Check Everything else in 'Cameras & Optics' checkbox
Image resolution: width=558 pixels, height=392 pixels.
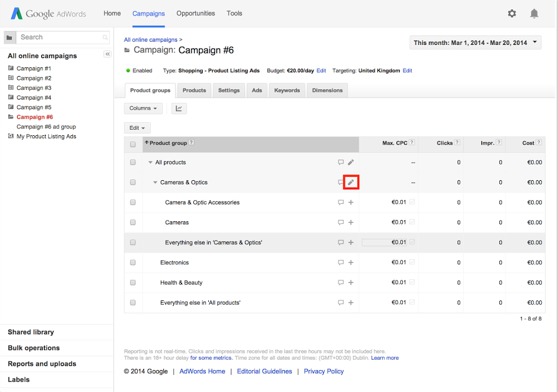click(133, 242)
